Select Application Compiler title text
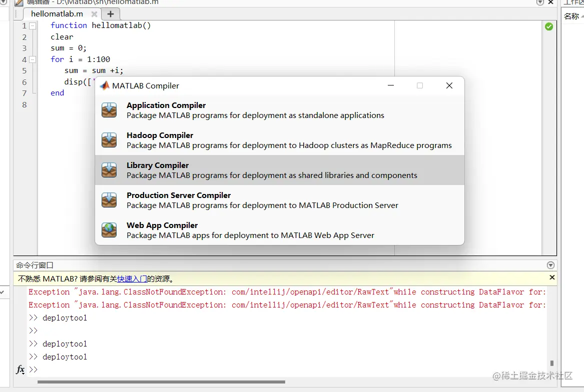The height and width of the screenshot is (392, 584). click(166, 105)
